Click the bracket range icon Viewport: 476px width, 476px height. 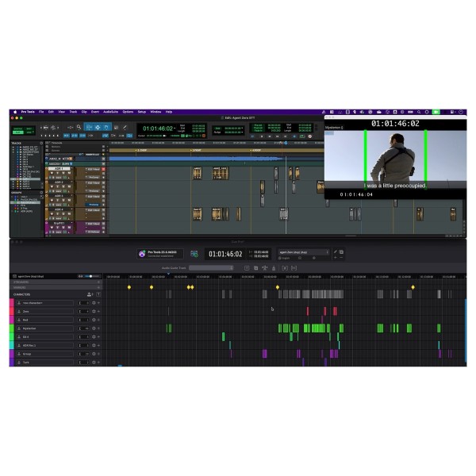[x=294, y=268]
